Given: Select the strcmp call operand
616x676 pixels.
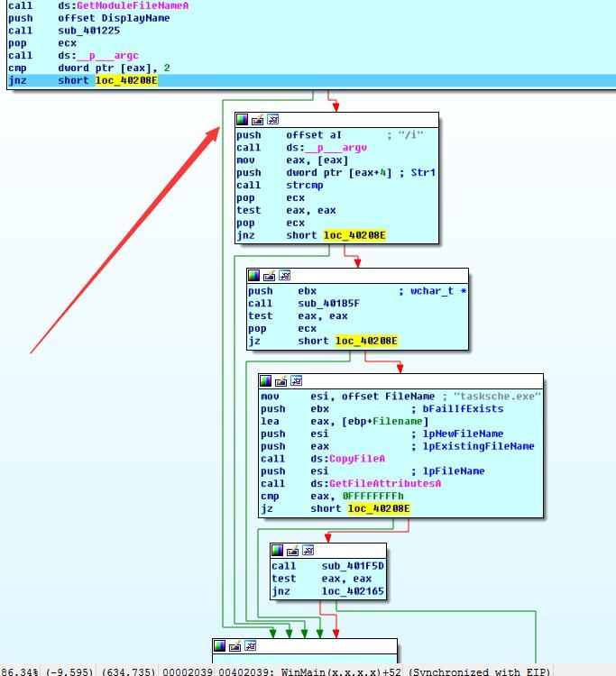Looking at the screenshot, I should (x=305, y=186).
